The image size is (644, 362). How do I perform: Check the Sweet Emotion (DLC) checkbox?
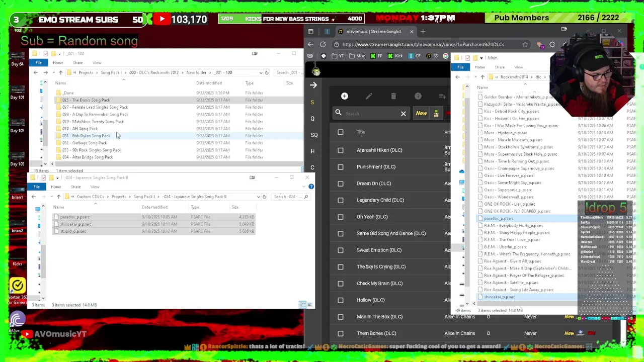point(341,250)
